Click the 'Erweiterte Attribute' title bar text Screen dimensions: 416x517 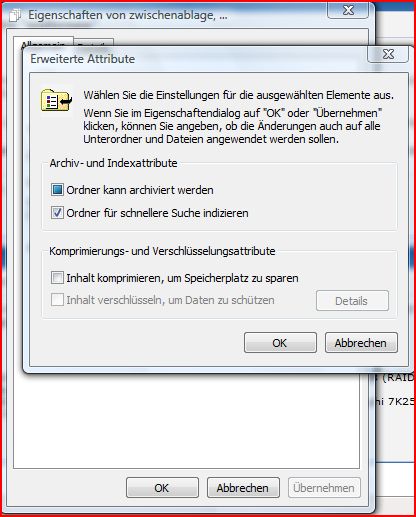click(83, 59)
